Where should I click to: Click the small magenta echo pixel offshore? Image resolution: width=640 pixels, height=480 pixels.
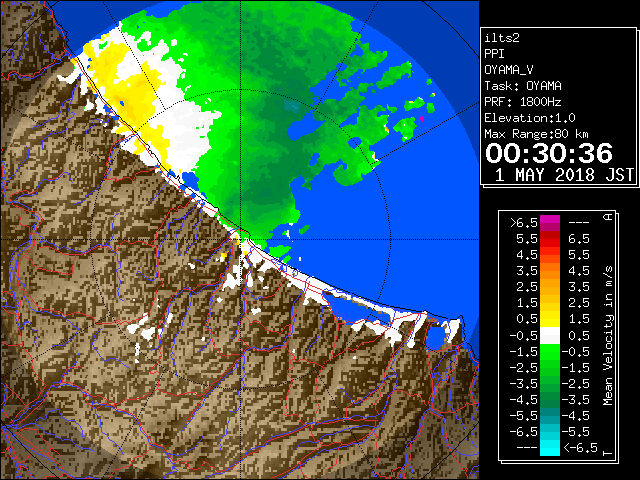421,119
